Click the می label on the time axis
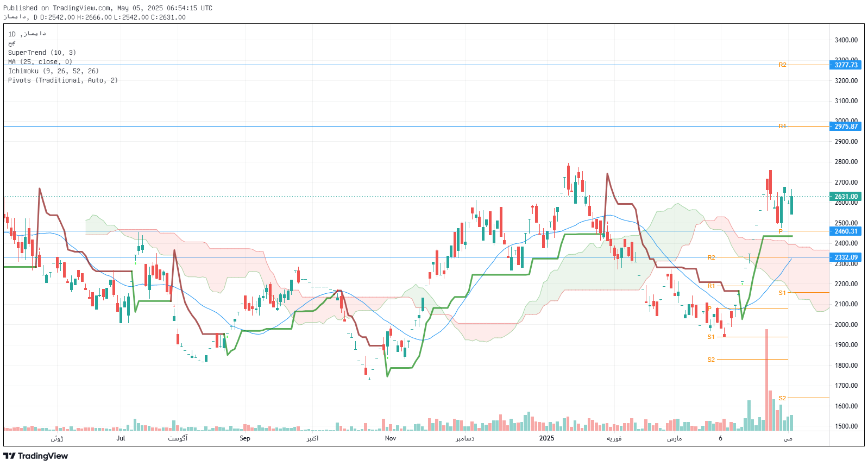The height and width of the screenshot is (466, 868). [x=788, y=438]
